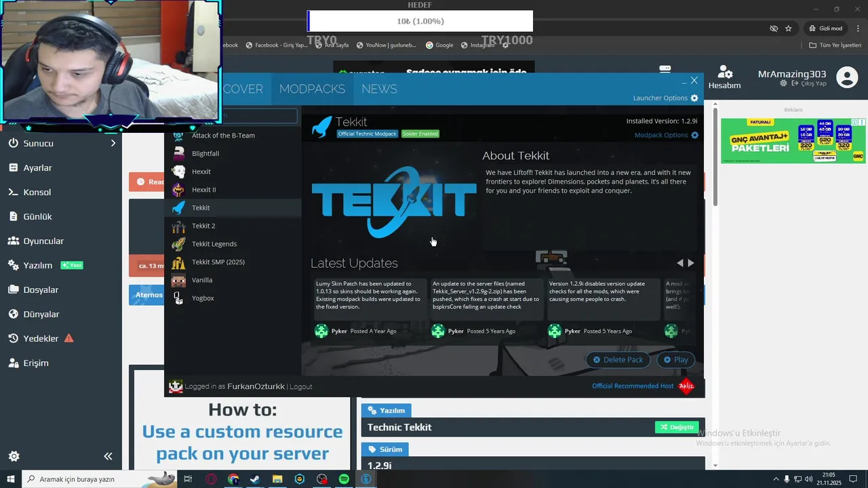Open Instagram bookmark in bookmarks bar
The image size is (868, 488).
pos(477,45)
